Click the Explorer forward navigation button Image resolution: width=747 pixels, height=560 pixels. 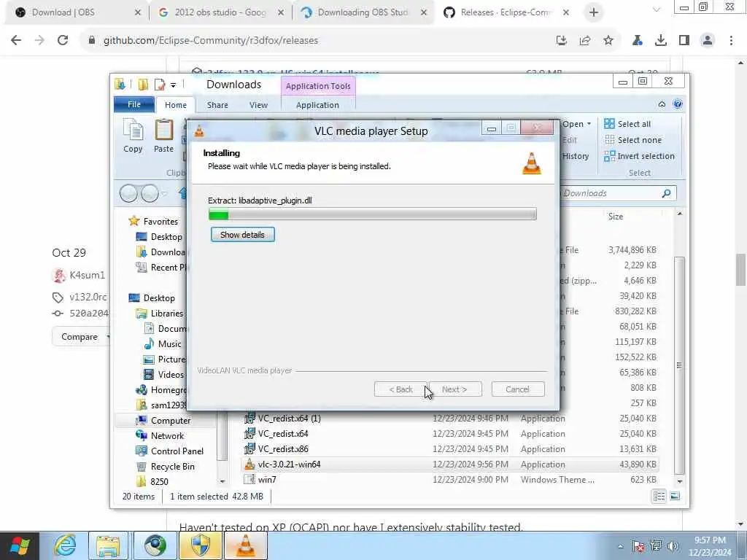click(150, 193)
